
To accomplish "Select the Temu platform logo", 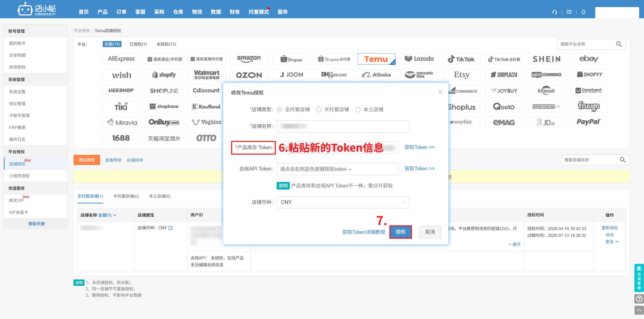I will (376, 59).
